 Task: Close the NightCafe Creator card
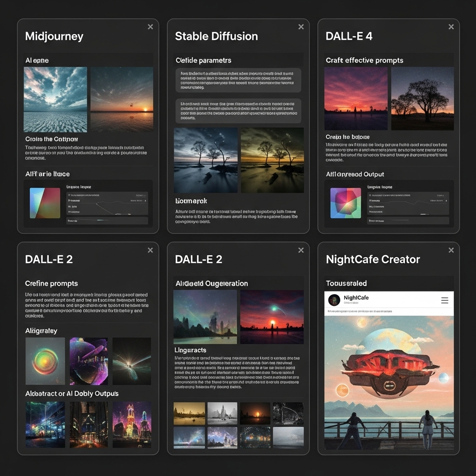pyautogui.click(x=451, y=250)
